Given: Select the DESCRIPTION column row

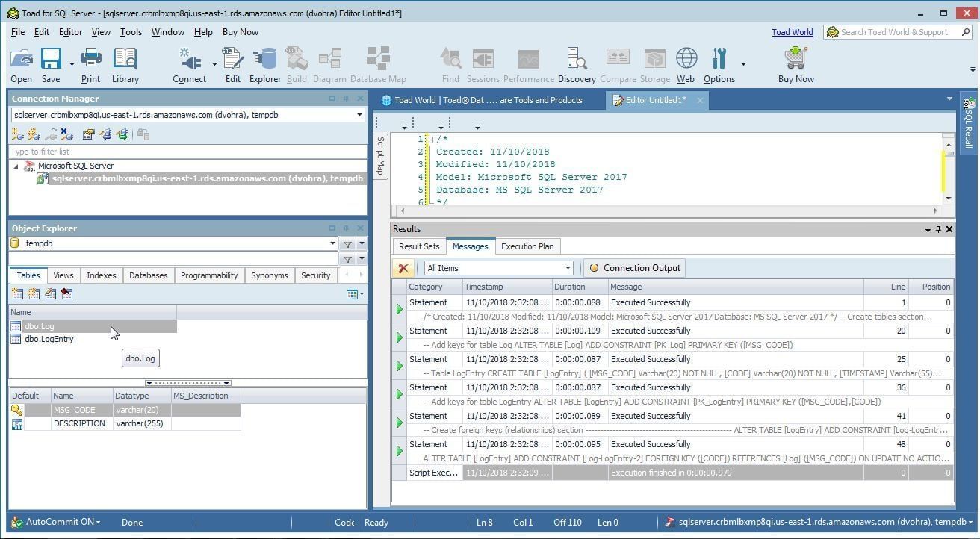Looking at the screenshot, I should [x=125, y=423].
